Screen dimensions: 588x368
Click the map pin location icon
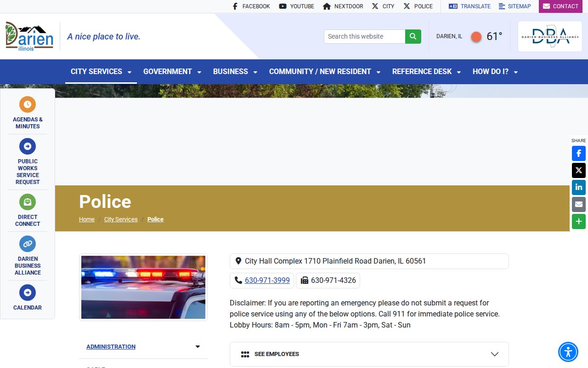(238, 261)
